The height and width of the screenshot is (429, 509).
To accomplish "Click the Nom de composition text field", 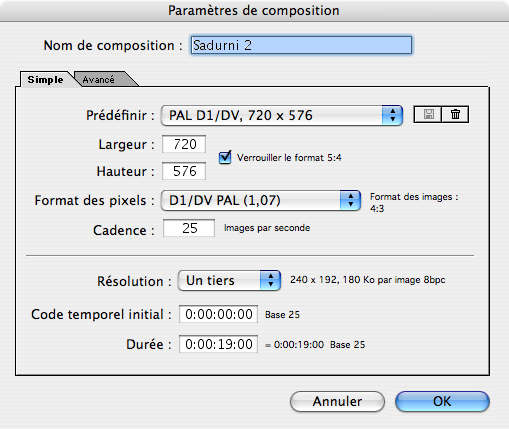I will click(x=301, y=45).
